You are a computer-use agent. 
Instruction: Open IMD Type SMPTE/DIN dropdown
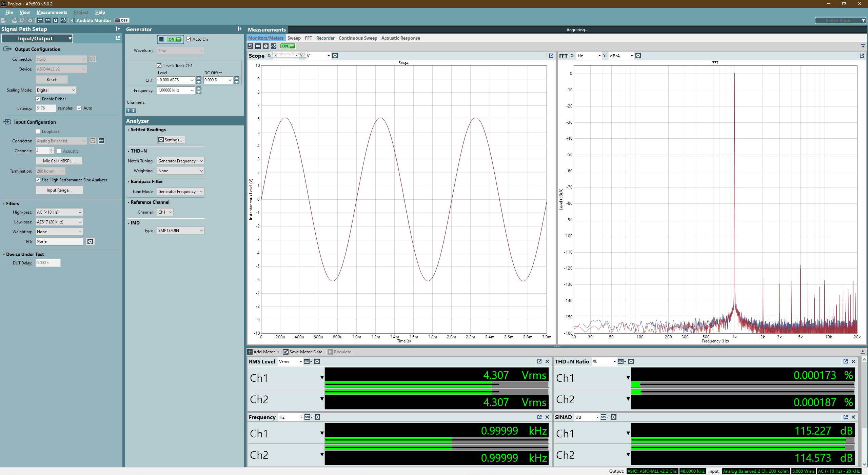180,231
